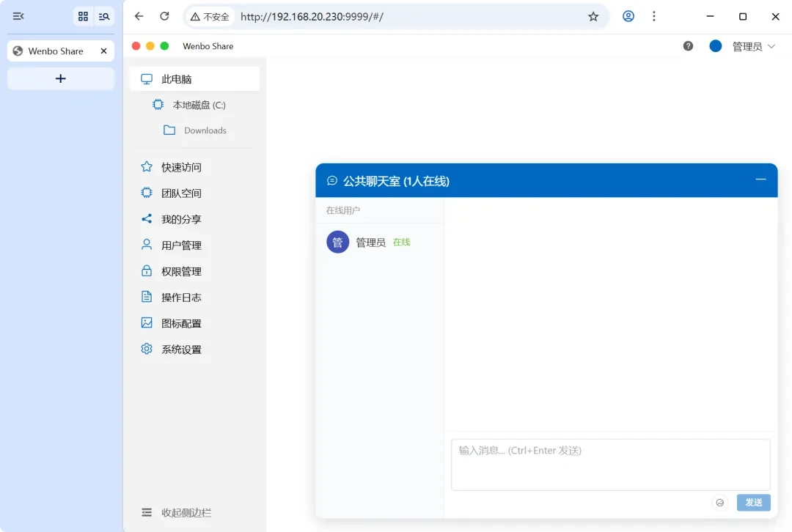Viewport: 792px width, 532px height.
Task: Collapse the vertical tabs panel
Action: click(18, 16)
